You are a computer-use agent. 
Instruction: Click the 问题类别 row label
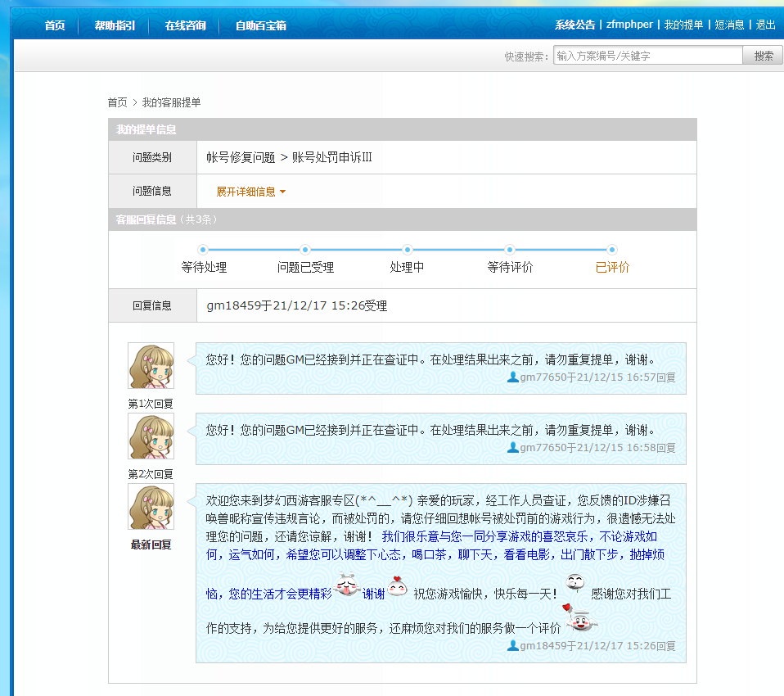coord(152,157)
